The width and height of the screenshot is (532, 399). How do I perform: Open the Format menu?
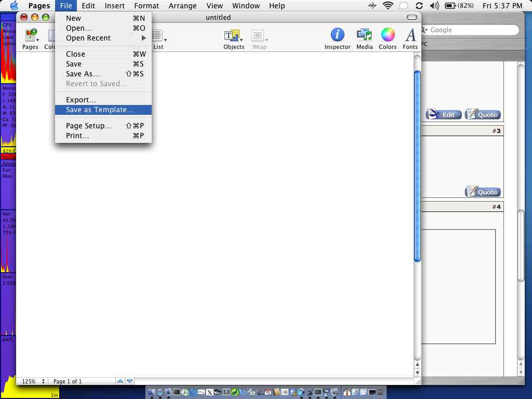click(146, 6)
